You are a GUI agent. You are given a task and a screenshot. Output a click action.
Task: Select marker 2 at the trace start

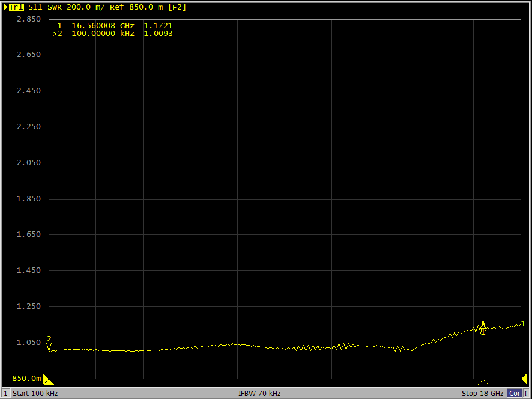49,344
